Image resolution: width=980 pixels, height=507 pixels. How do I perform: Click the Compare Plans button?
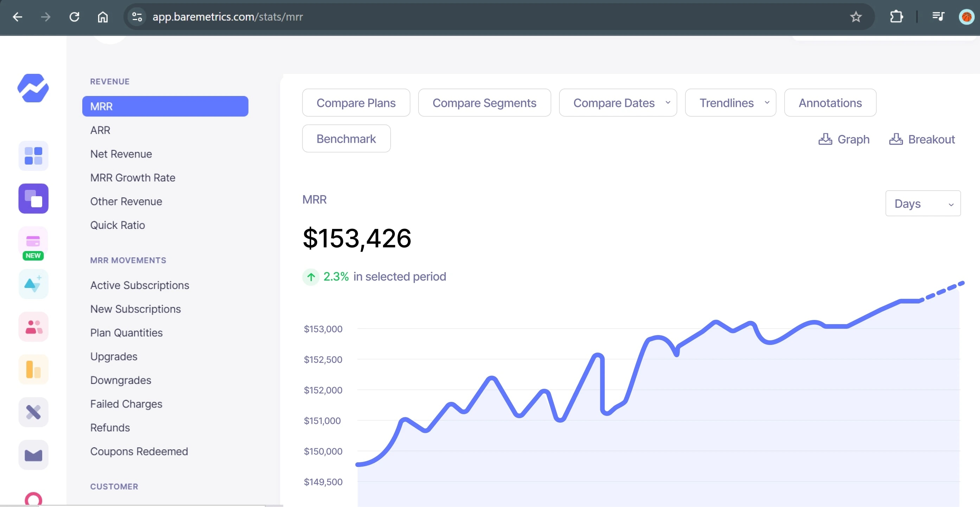[x=356, y=103]
